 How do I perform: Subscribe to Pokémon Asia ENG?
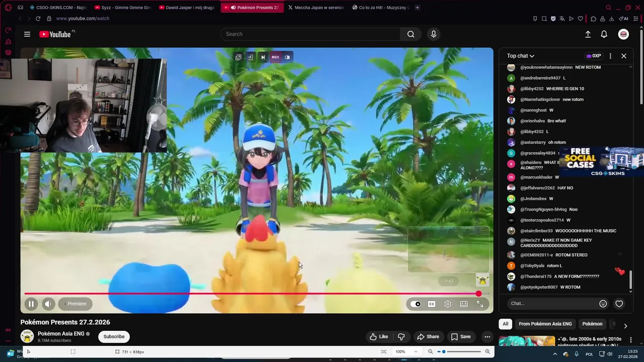[x=114, y=337]
